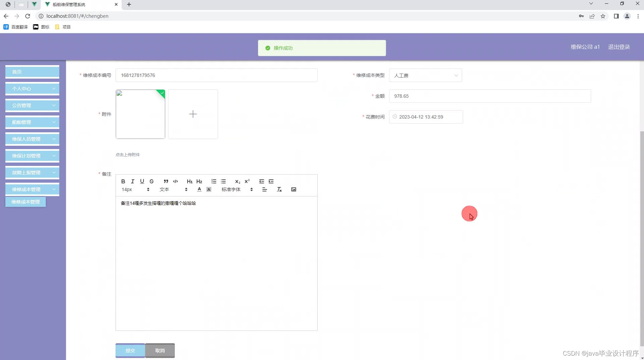The height and width of the screenshot is (360, 644).
Task: Toggle bold formatting in the editor
Action: (123, 181)
